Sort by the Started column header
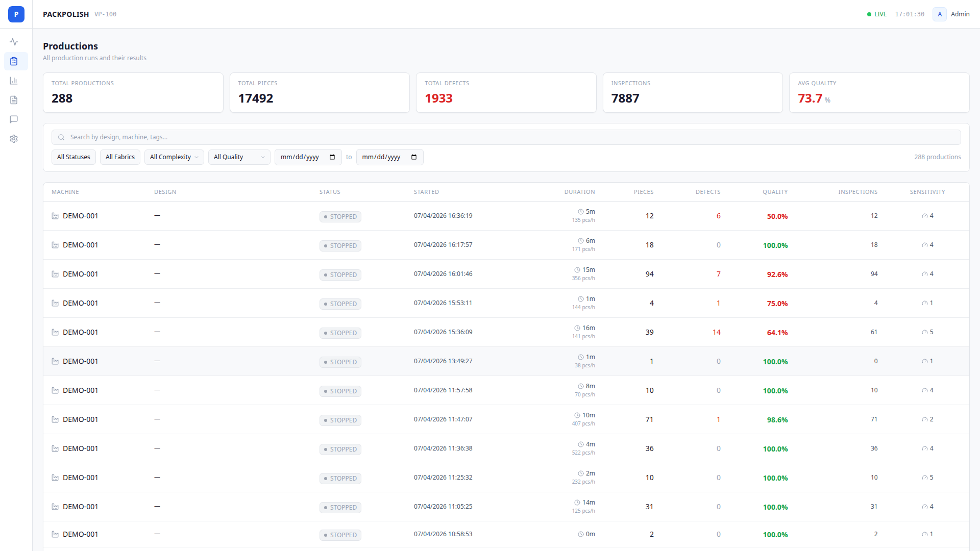 [x=426, y=192]
